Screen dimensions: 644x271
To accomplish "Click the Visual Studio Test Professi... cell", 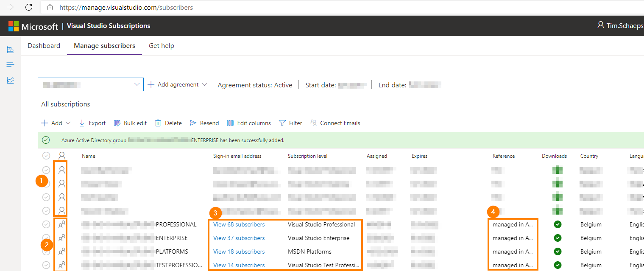I will point(324,265).
